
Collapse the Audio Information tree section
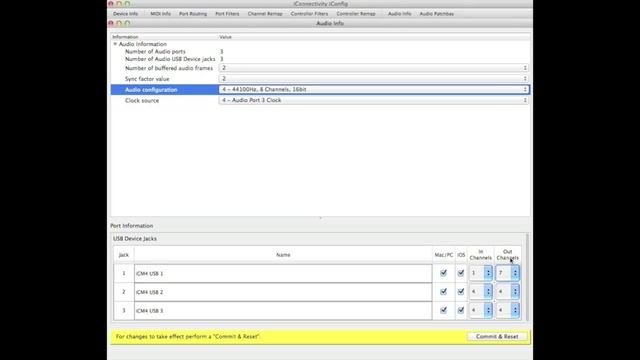click(x=115, y=44)
